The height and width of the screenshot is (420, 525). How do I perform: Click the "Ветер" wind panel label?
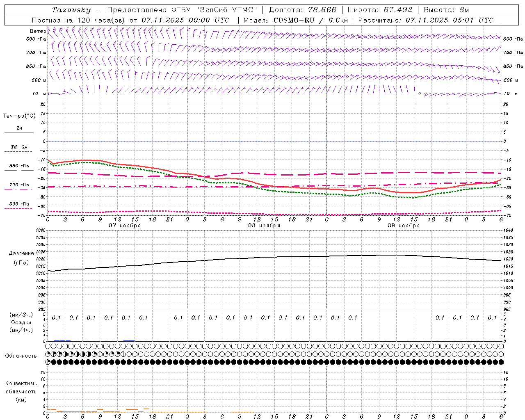pos(38,31)
